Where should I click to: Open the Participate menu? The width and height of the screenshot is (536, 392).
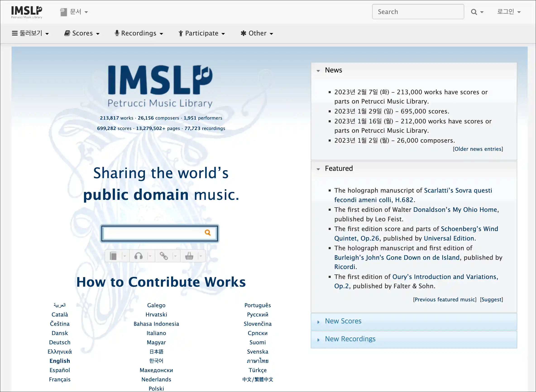click(202, 33)
